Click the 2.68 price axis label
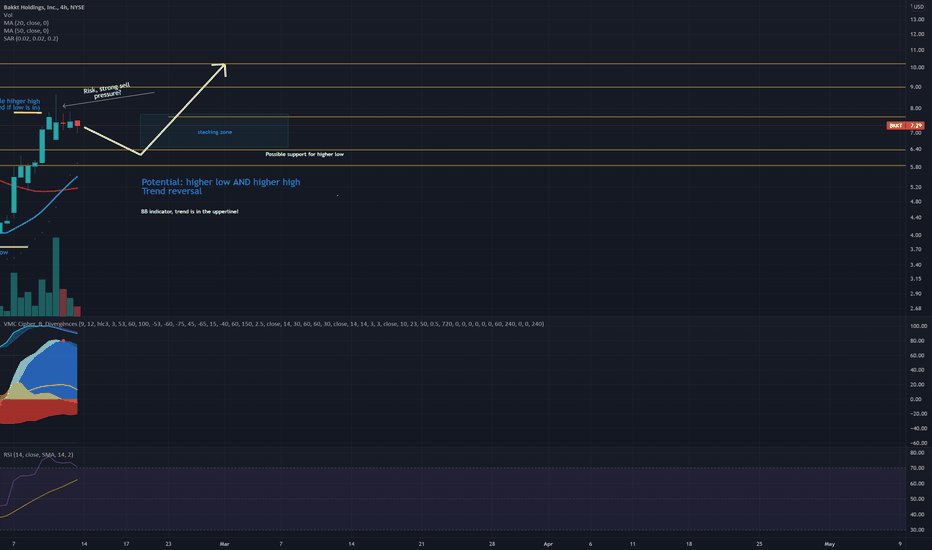The width and height of the screenshot is (932, 550). (916, 308)
